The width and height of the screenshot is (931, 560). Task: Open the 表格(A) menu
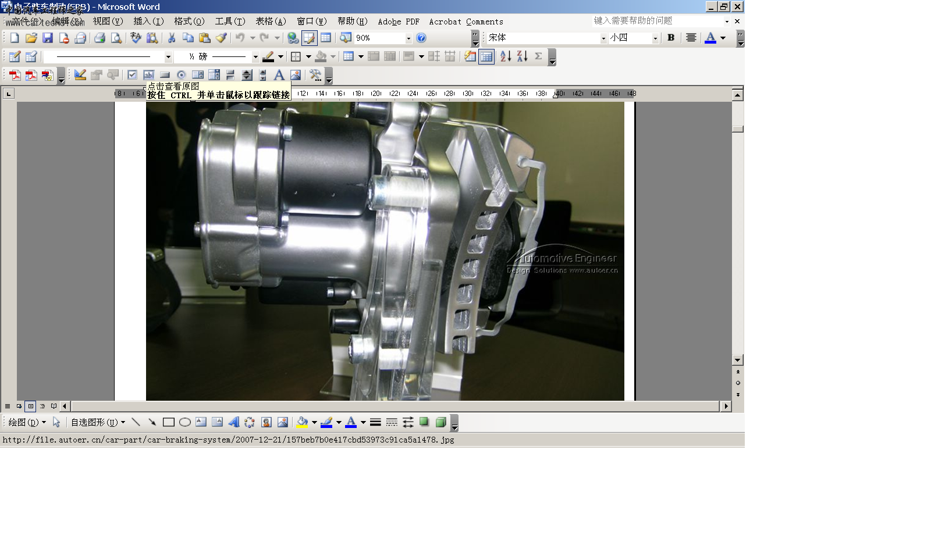(271, 22)
